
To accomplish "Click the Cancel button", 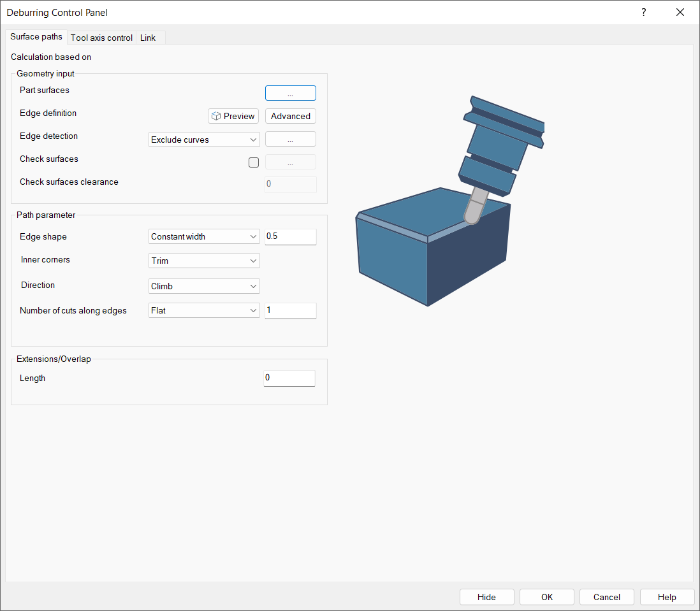I will [607, 597].
